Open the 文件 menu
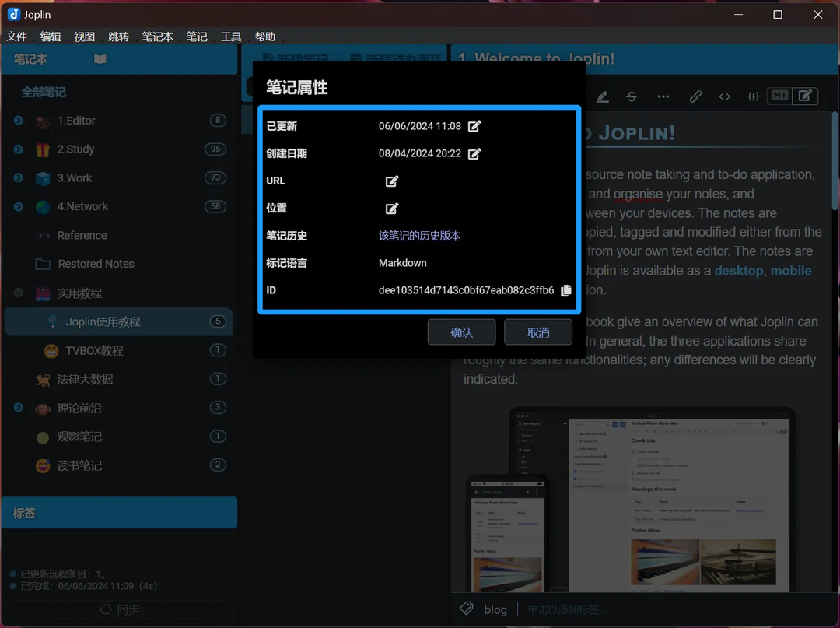This screenshot has height=628, width=840. (x=16, y=37)
